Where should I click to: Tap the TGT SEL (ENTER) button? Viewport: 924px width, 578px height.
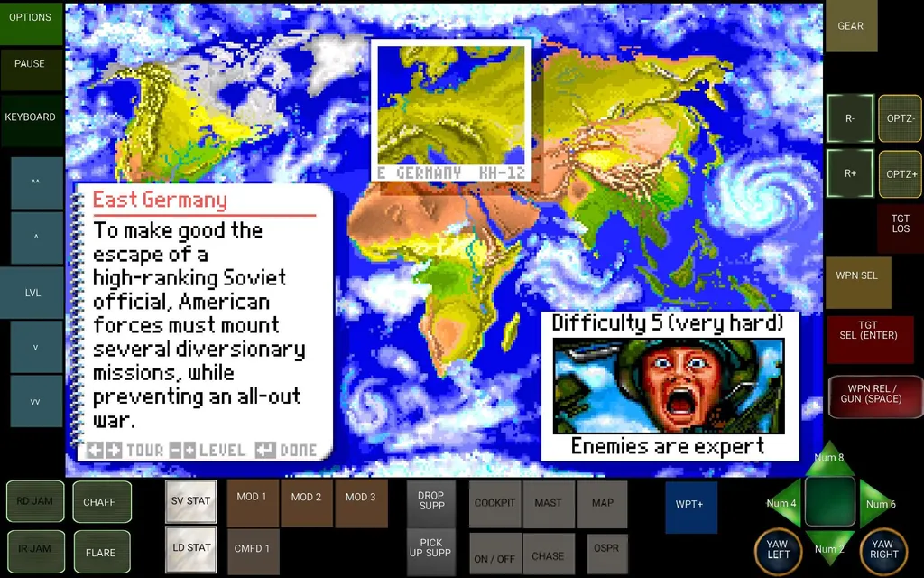(x=870, y=340)
